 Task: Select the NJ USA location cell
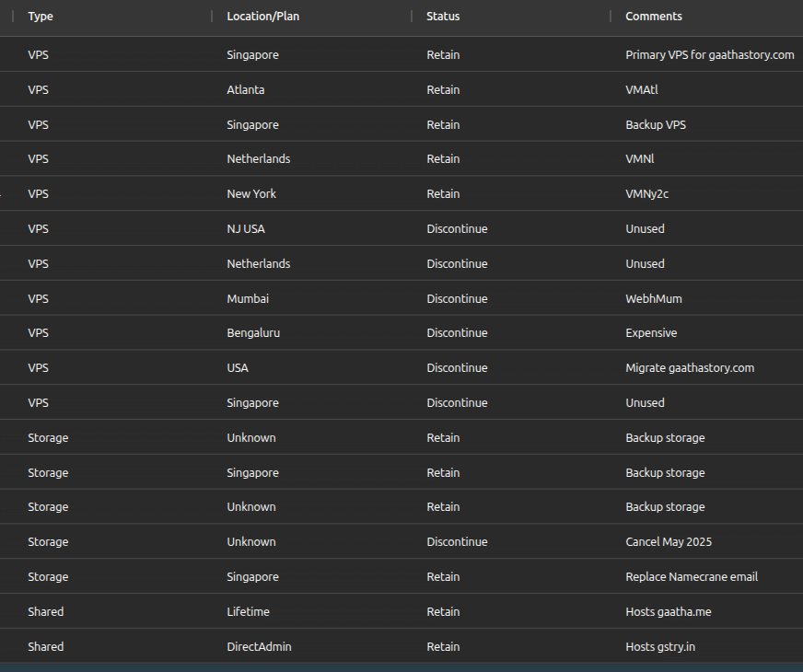click(x=246, y=229)
